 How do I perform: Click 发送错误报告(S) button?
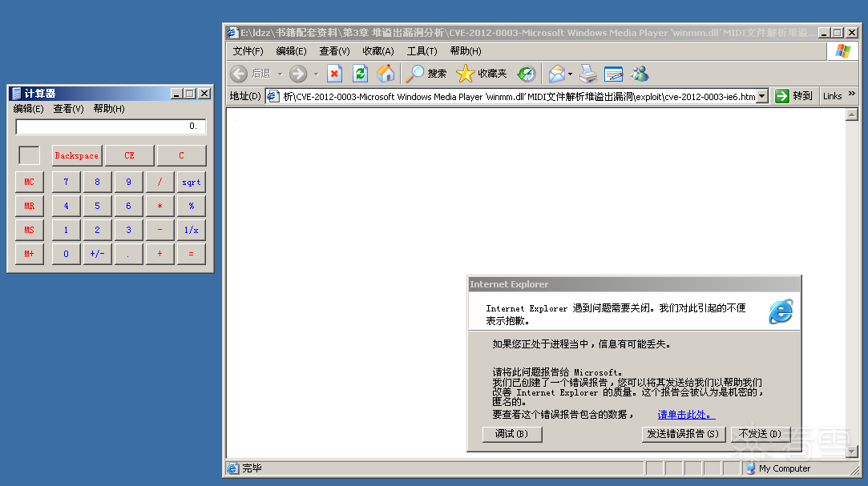(683, 434)
